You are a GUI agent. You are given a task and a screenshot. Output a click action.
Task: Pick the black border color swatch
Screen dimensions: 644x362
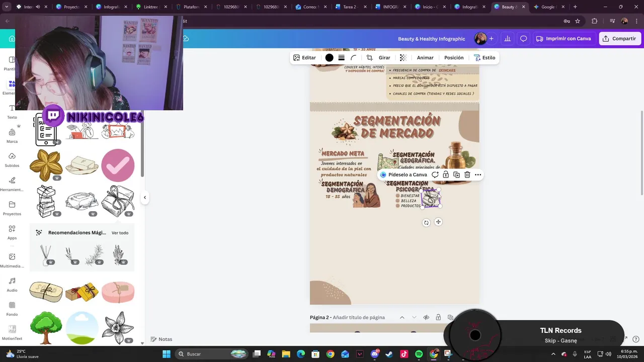pos(329,58)
